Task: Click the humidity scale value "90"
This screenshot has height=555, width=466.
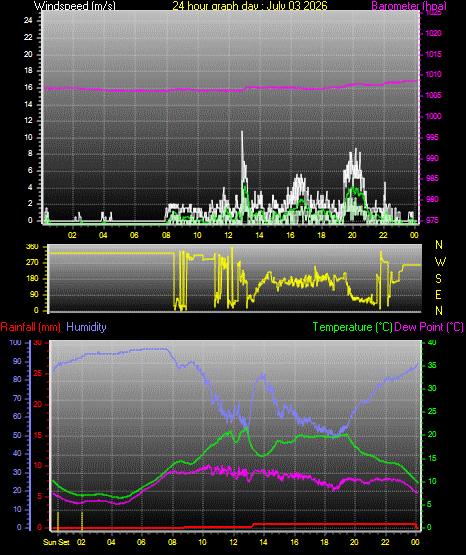Action: (17, 361)
